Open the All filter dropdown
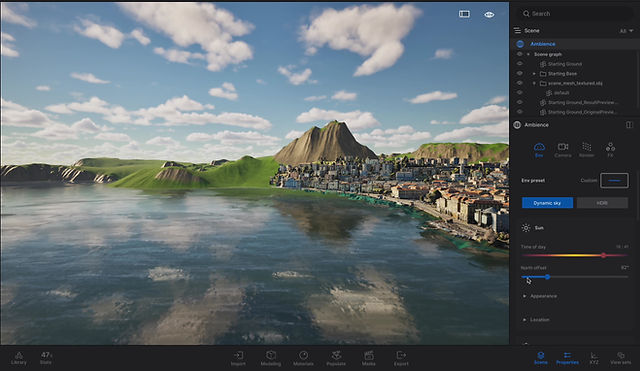The height and width of the screenshot is (371, 640). pos(627,31)
